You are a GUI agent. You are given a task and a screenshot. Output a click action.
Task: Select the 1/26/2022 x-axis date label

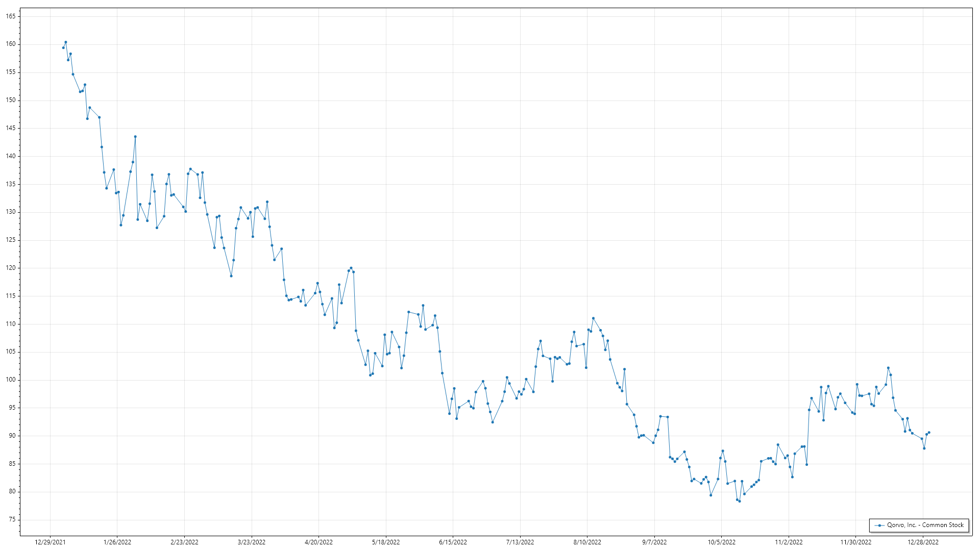click(117, 542)
